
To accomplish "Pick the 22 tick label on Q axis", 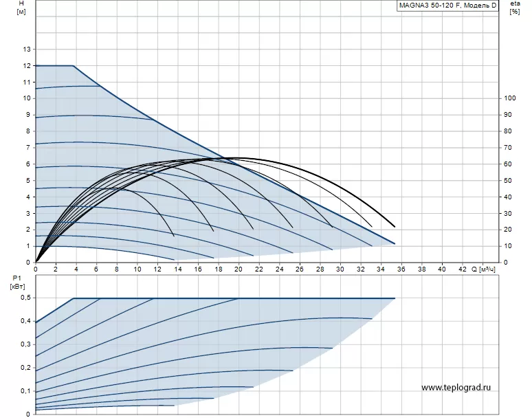I will point(259,269).
